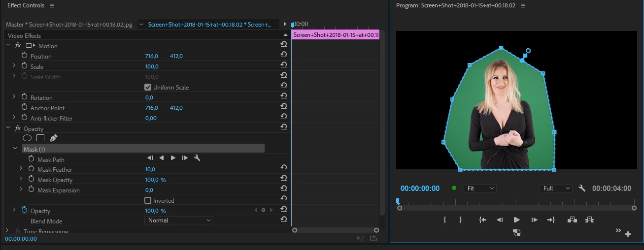Screen dimensions: 644x250
Task: Toggle animation stopwatch for Opacity
Action: pyautogui.click(x=24, y=210)
